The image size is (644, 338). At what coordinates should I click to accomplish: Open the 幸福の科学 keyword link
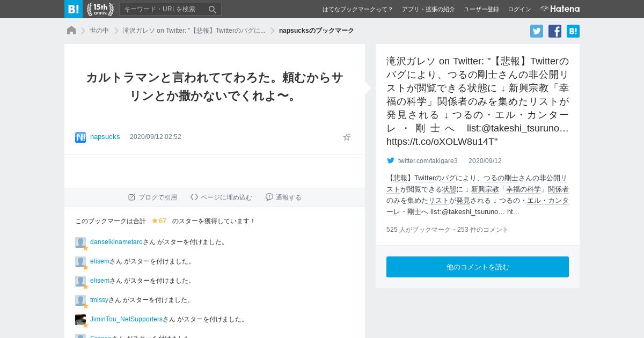523,189
